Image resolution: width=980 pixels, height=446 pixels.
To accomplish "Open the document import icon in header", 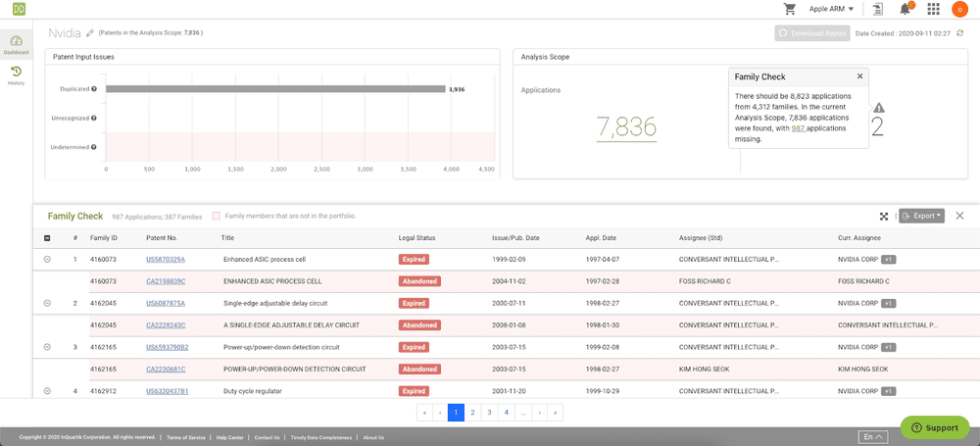I will click(x=879, y=9).
